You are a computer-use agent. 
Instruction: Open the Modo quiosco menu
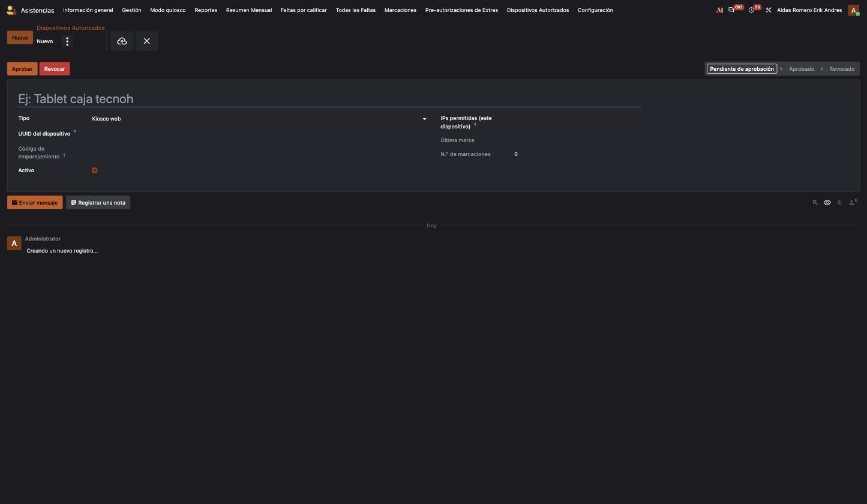[x=168, y=10]
